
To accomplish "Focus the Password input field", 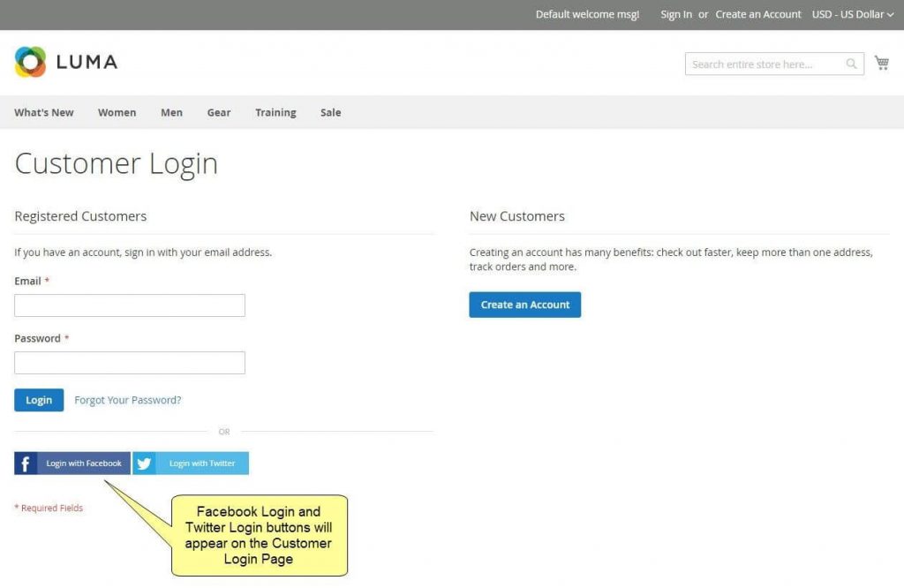I will pyautogui.click(x=130, y=363).
